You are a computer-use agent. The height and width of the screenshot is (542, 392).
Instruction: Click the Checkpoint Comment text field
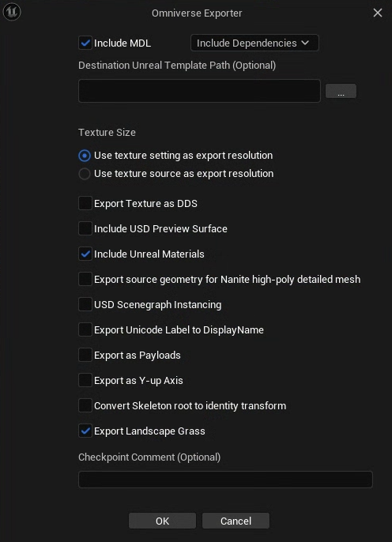tap(225, 480)
